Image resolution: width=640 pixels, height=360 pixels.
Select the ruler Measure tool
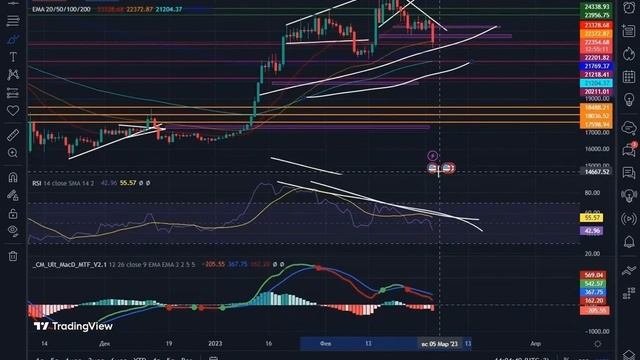(13, 135)
